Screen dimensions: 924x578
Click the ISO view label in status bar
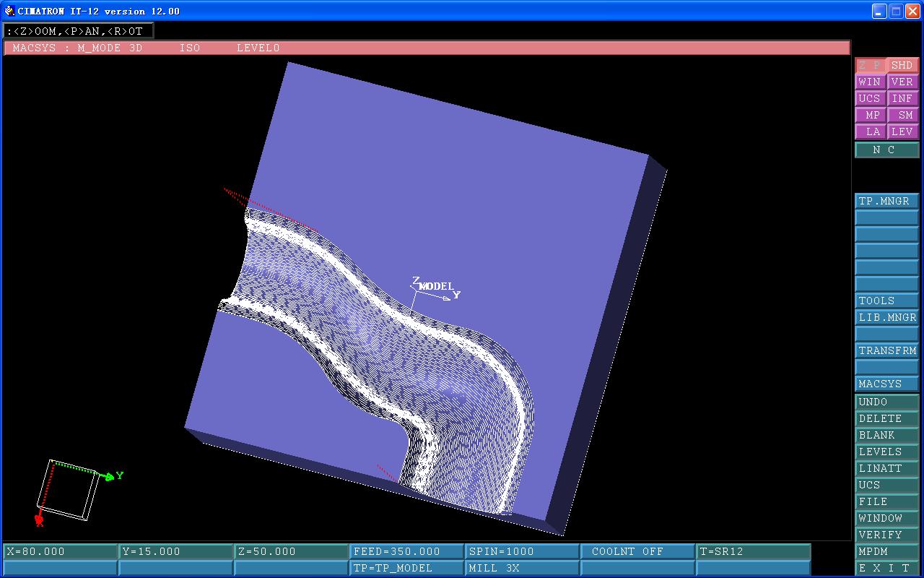coord(190,48)
